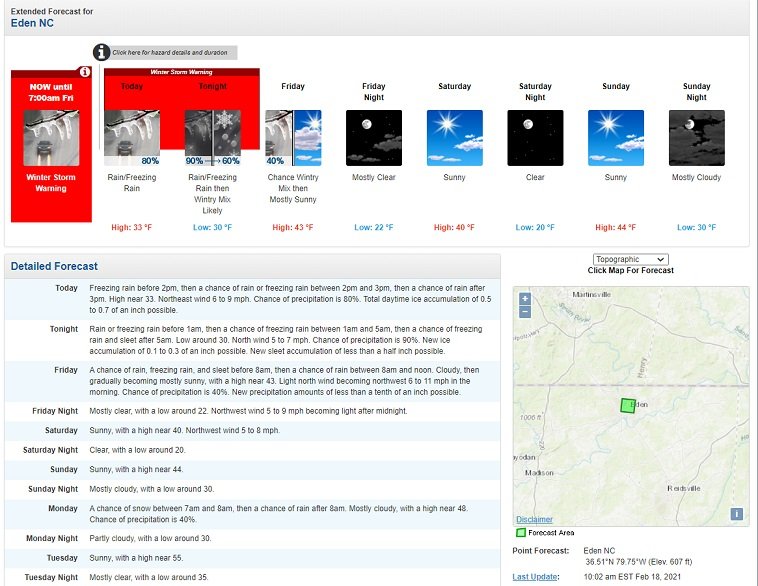Select the Low: 20 °F text
This screenshot has height=586, width=758.
pyautogui.click(x=535, y=227)
